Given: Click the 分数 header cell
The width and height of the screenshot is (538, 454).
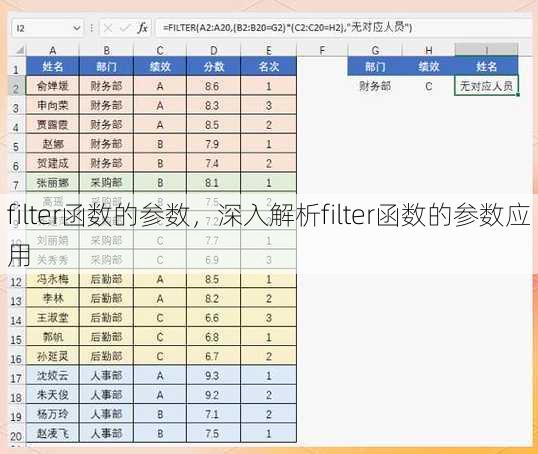Looking at the screenshot, I should click(214, 66).
